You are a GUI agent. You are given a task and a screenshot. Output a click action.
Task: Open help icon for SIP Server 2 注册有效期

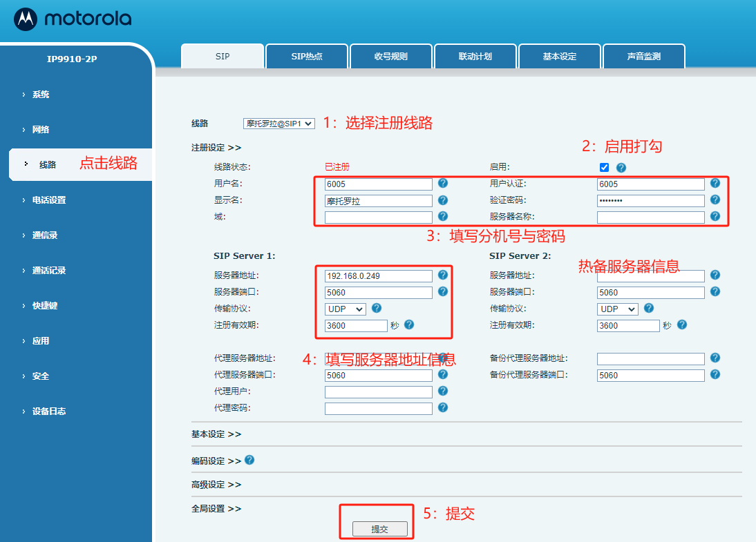[682, 325]
